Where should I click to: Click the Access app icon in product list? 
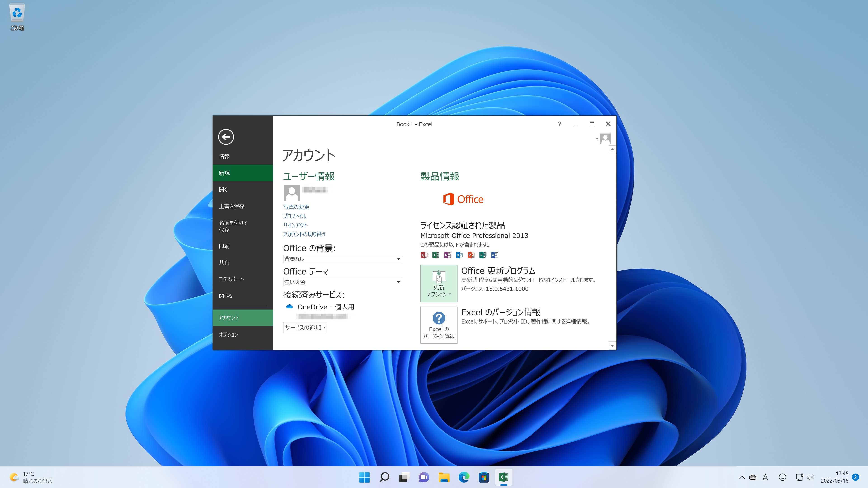(424, 255)
